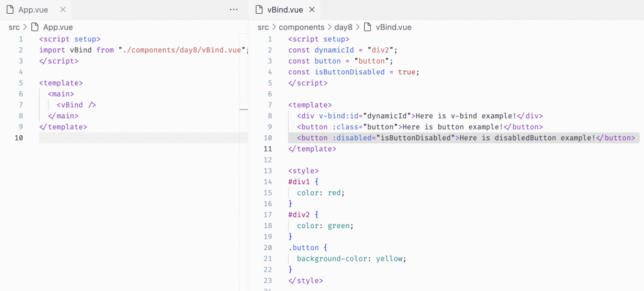Click the .button selector in style block
This screenshot has height=291, width=644.
[303, 248]
